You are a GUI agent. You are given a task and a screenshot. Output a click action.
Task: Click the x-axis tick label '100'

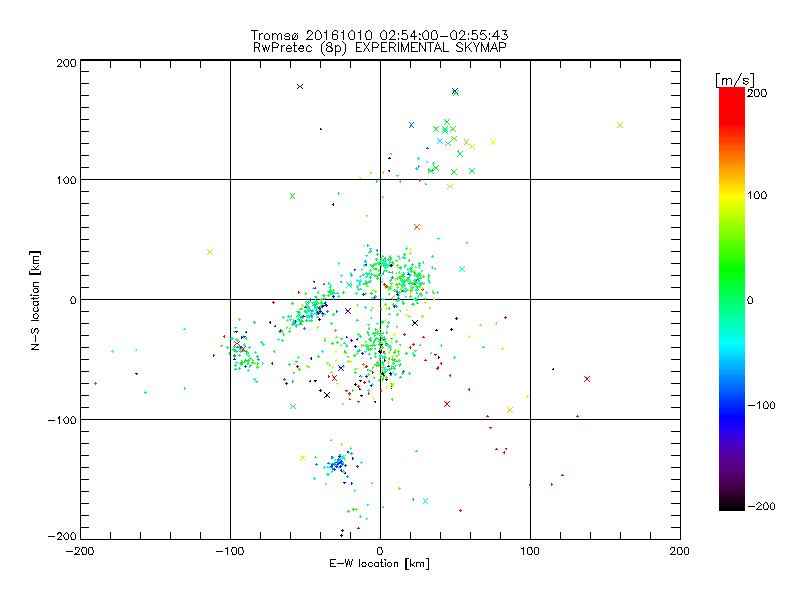530,551
